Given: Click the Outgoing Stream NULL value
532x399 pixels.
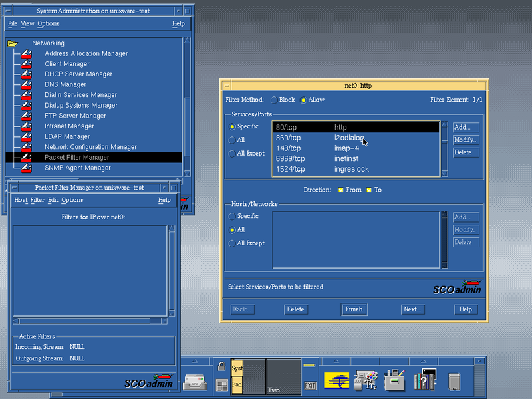Looking at the screenshot, I should coord(77,358).
